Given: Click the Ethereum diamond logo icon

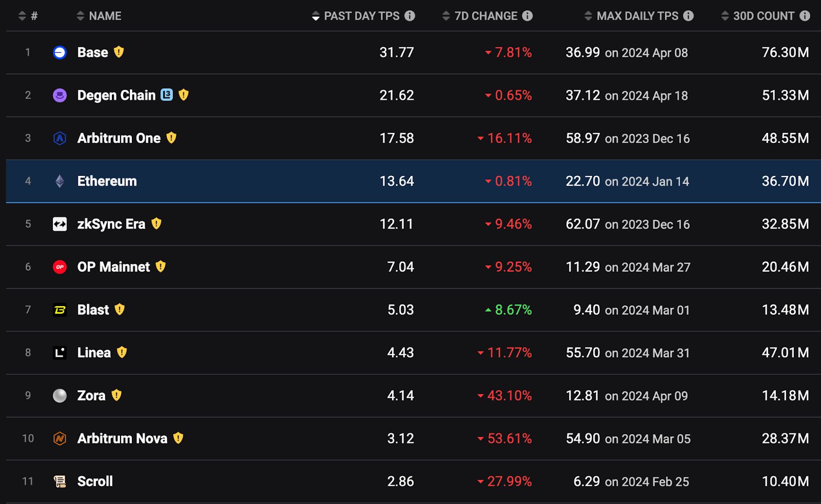Looking at the screenshot, I should [60, 181].
